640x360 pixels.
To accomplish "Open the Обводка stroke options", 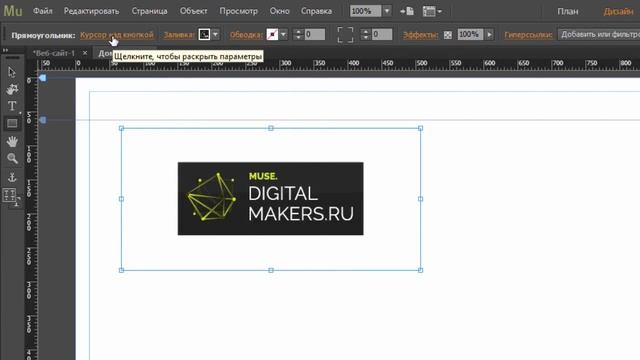I will tap(246, 35).
